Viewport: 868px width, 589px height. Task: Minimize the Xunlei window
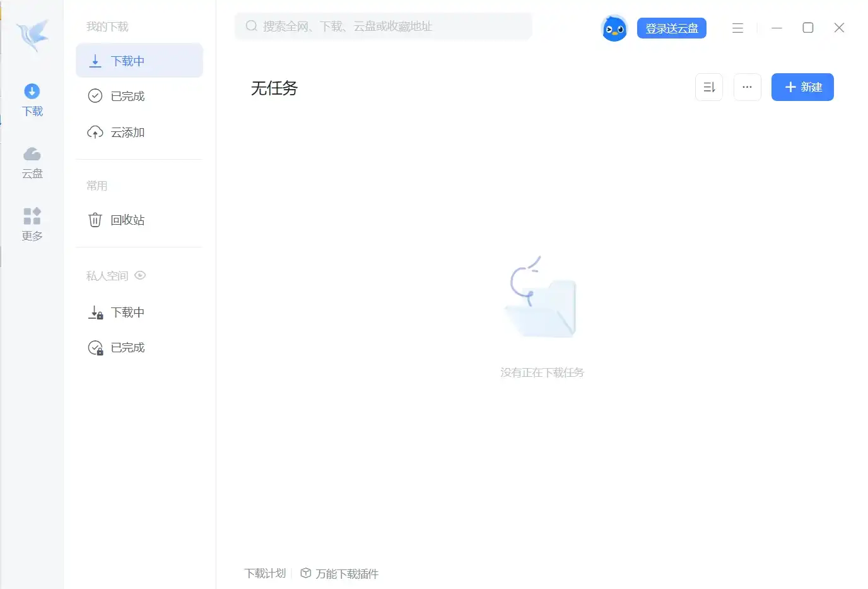point(777,28)
